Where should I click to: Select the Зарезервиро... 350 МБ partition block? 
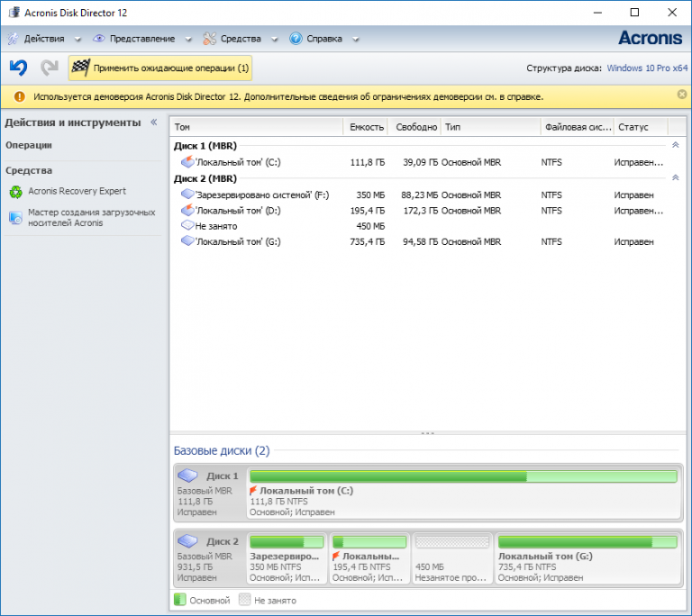click(x=287, y=558)
